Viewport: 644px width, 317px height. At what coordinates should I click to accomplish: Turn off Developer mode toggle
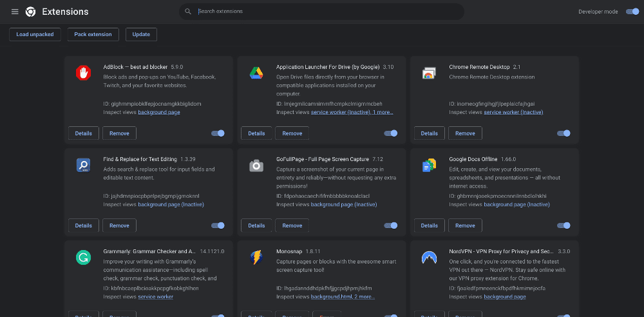point(632,12)
